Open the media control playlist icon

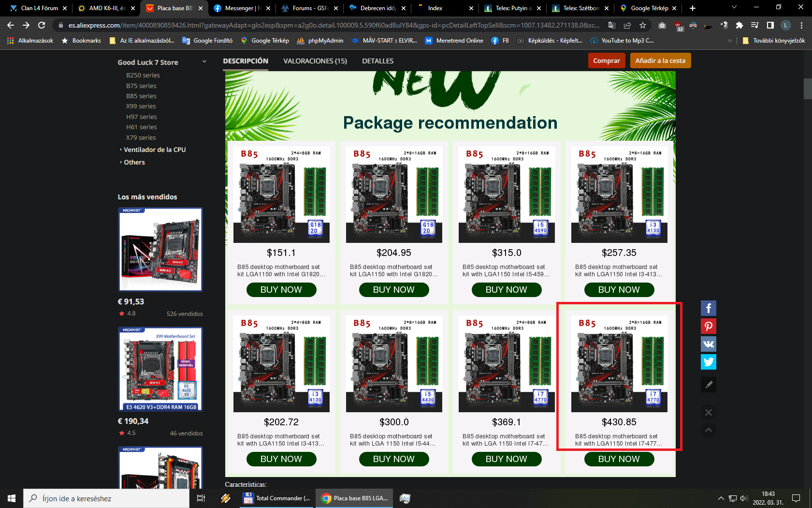[x=754, y=25]
